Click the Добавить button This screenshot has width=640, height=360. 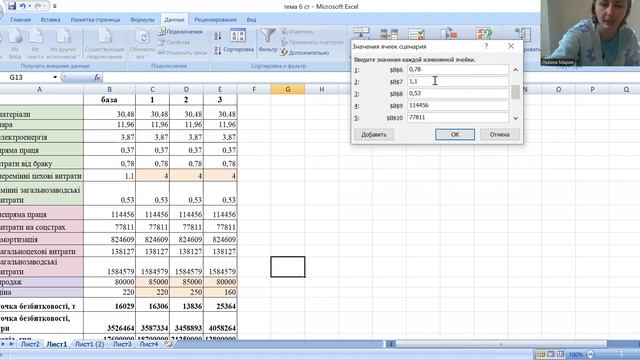374,135
